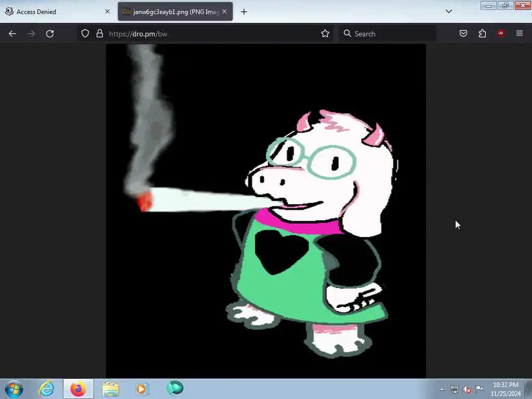Open the tracking protection shield panel
Viewport: 532px width, 399px height.
(85, 33)
